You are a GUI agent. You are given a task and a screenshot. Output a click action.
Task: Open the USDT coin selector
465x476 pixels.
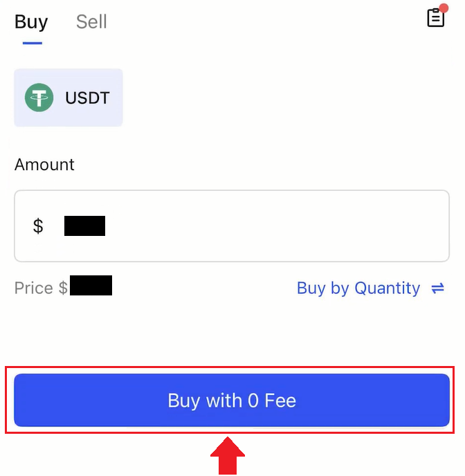click(x=69, y=98)
